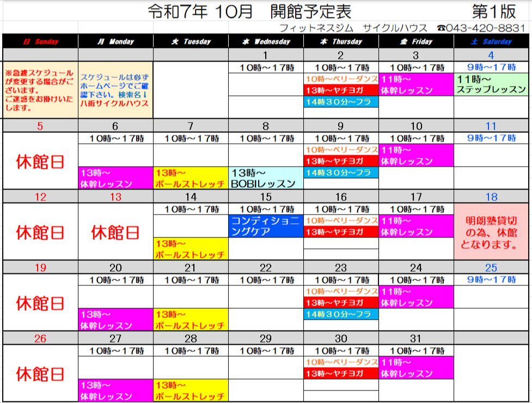Click the 休館日 cell for Monday the 13th

(115, 233)
